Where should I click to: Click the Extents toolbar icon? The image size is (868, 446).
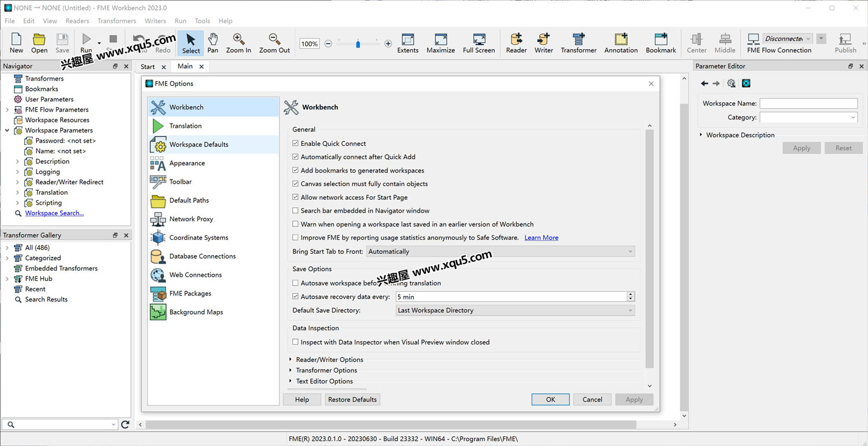coord(408,39)
